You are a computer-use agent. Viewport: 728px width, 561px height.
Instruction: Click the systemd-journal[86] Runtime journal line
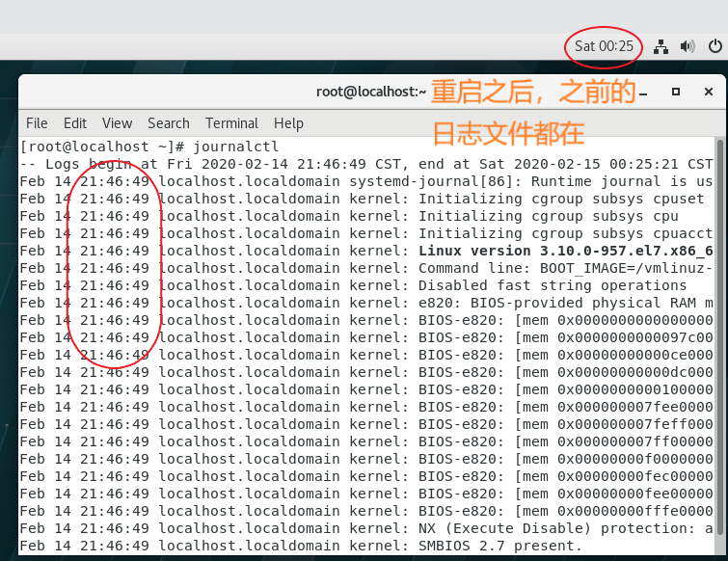[366, 181]
